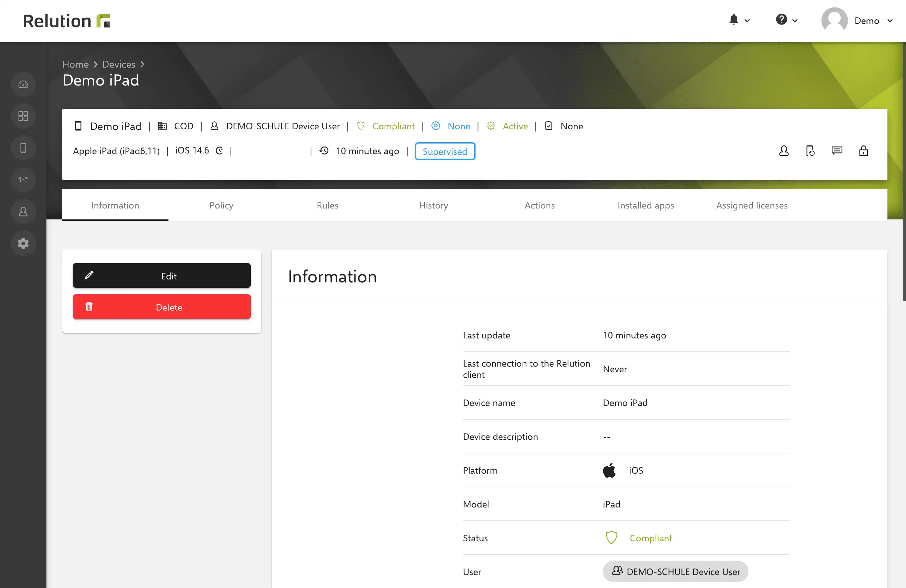Click the notification bell icon
The height and width of the screenshot is (588, 906).
click(x=734, y=20)
